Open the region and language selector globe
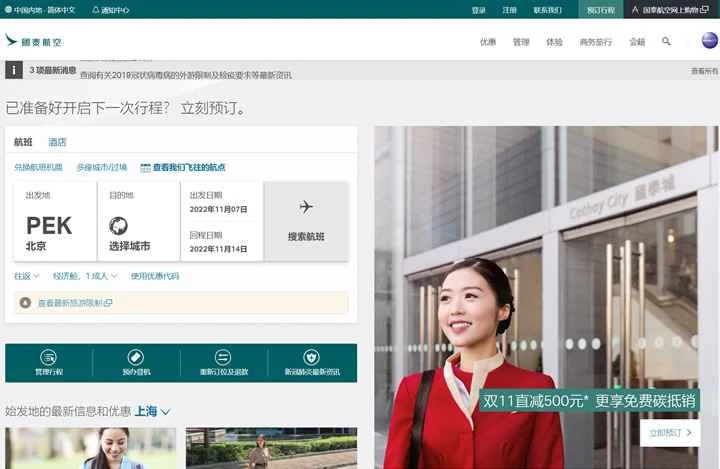Image resolution: width=720 pixels, height=469 pixels. (x=8, y=9)
